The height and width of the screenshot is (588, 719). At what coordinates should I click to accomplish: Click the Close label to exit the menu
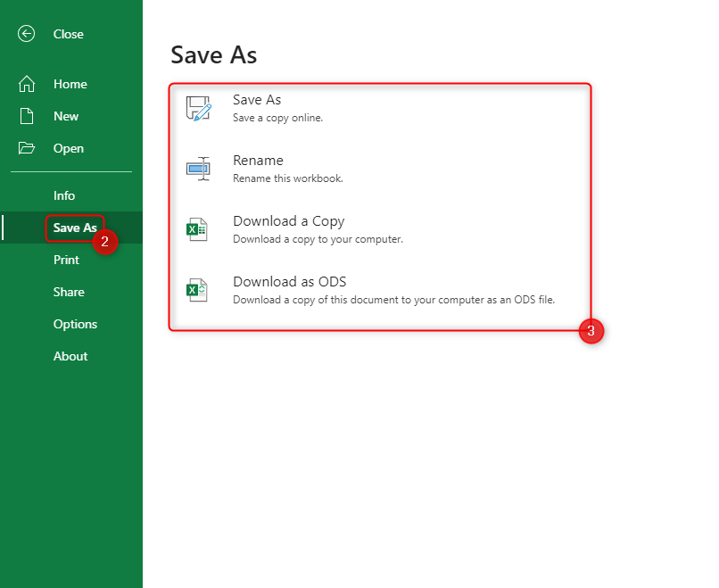coord(69,34)
